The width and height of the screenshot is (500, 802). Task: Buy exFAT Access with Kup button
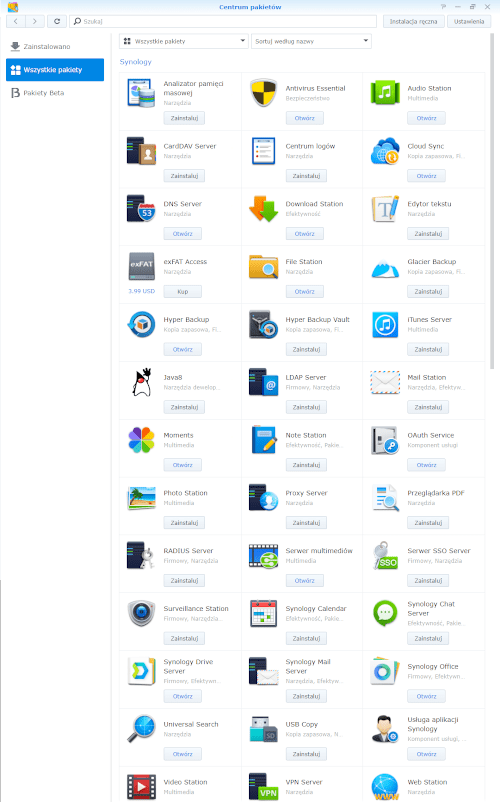pyautogui.click(x=183, y=292)
